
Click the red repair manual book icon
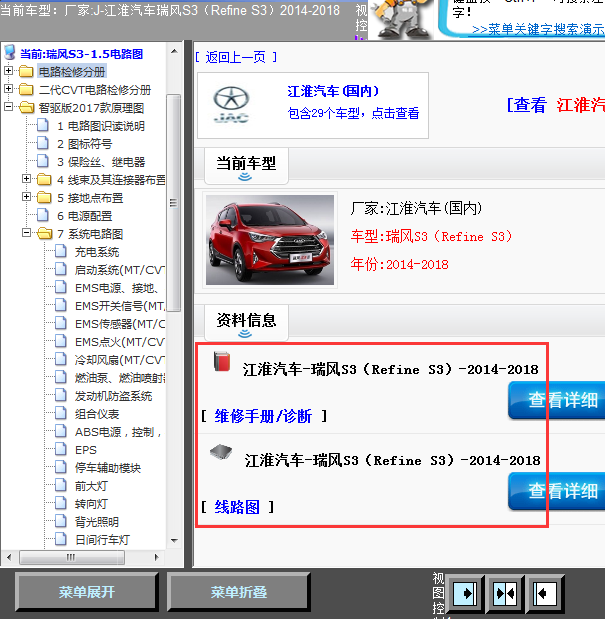click(x=221, y=363)
